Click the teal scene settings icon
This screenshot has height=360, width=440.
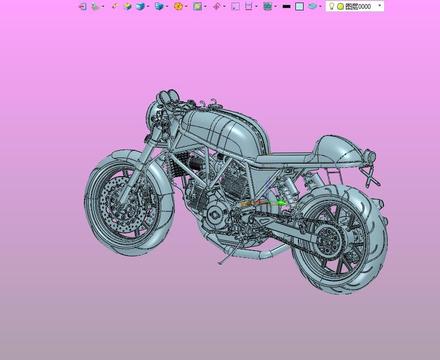(267, 6)
